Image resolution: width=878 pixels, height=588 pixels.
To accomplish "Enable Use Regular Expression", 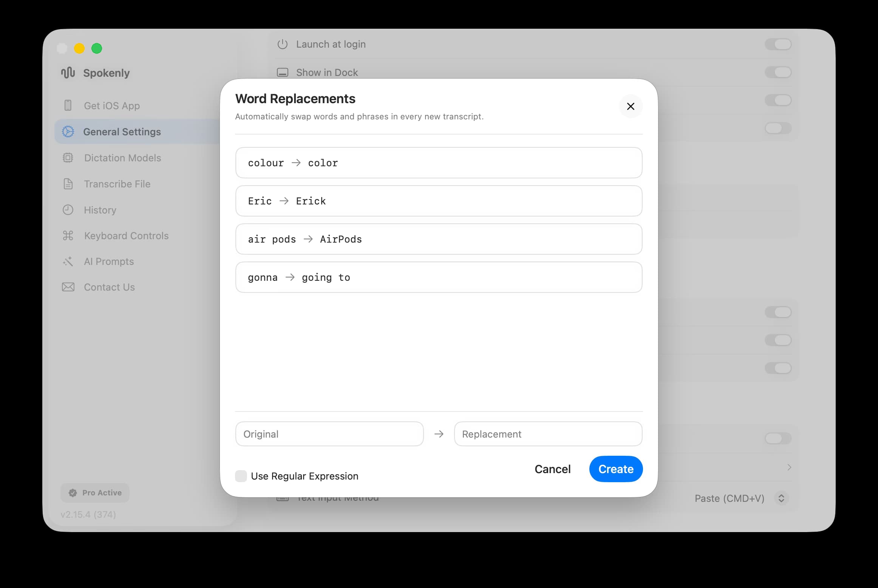I will click(x=241, y=476).
